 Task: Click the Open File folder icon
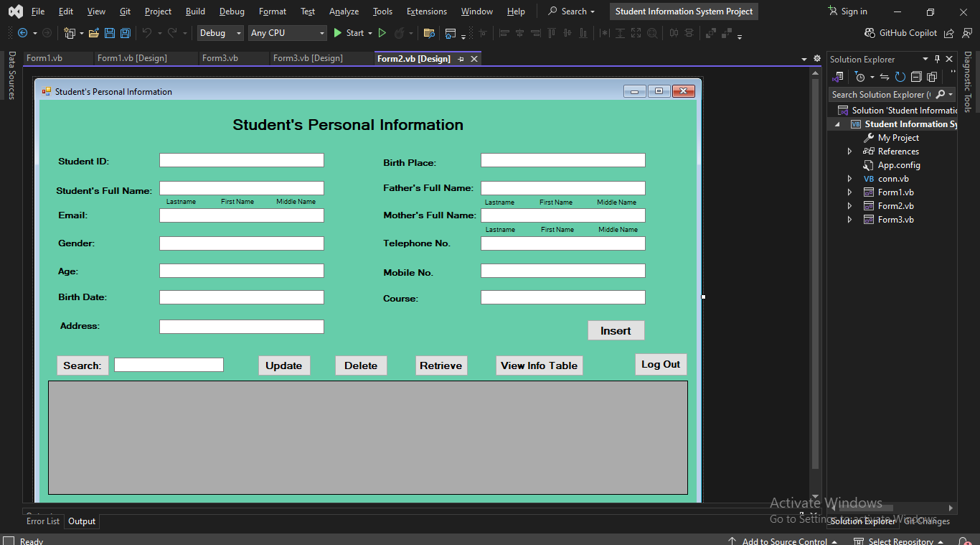click(93, 33)
